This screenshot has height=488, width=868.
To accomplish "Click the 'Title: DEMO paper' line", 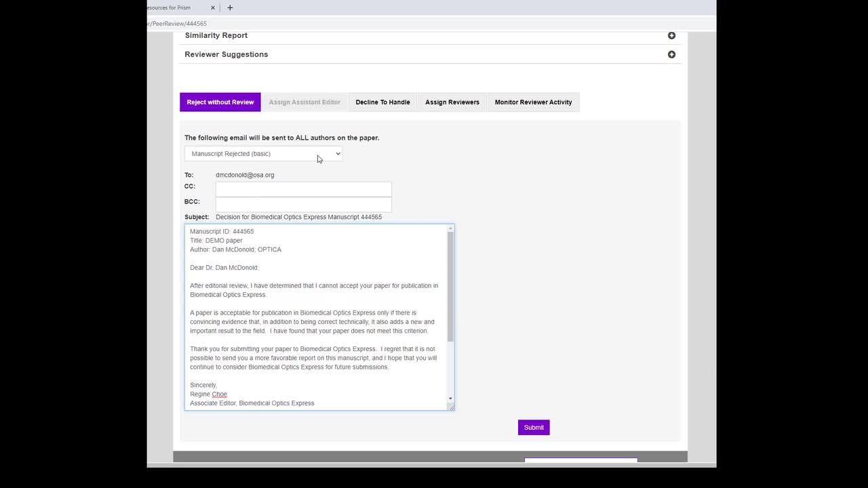I will (x=216, y=241).
